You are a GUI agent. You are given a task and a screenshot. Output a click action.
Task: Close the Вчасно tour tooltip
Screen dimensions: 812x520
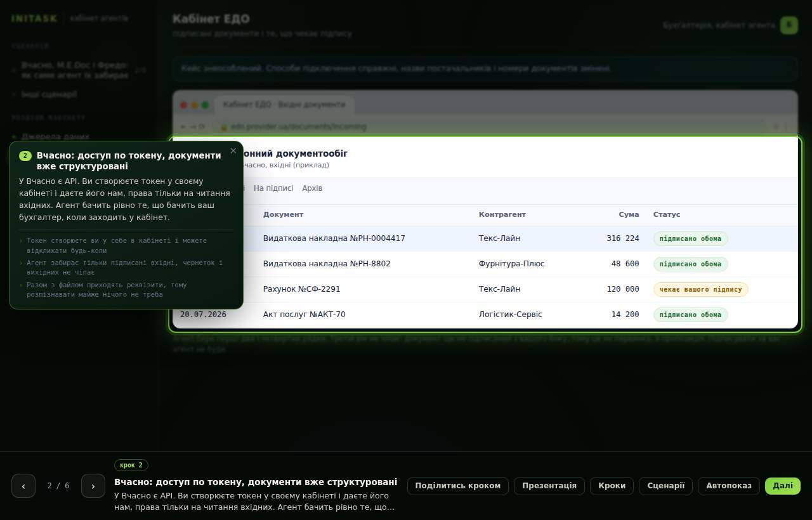click(x=233, y=151)
